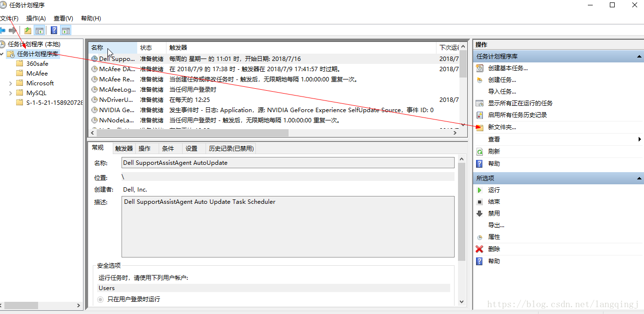
Task: Click the up one level folder icon
Action: 28,30
